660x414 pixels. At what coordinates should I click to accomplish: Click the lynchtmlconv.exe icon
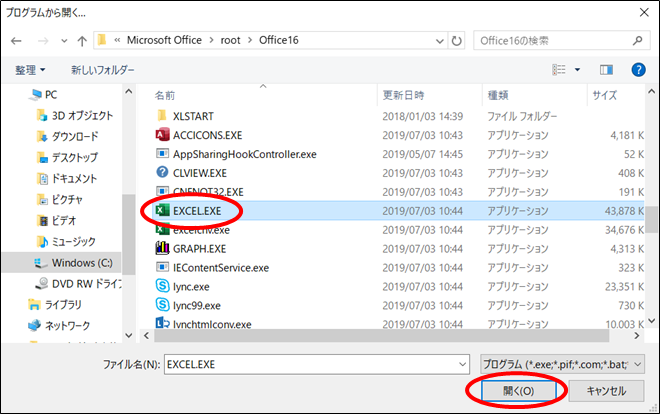[x=162, y=323]
